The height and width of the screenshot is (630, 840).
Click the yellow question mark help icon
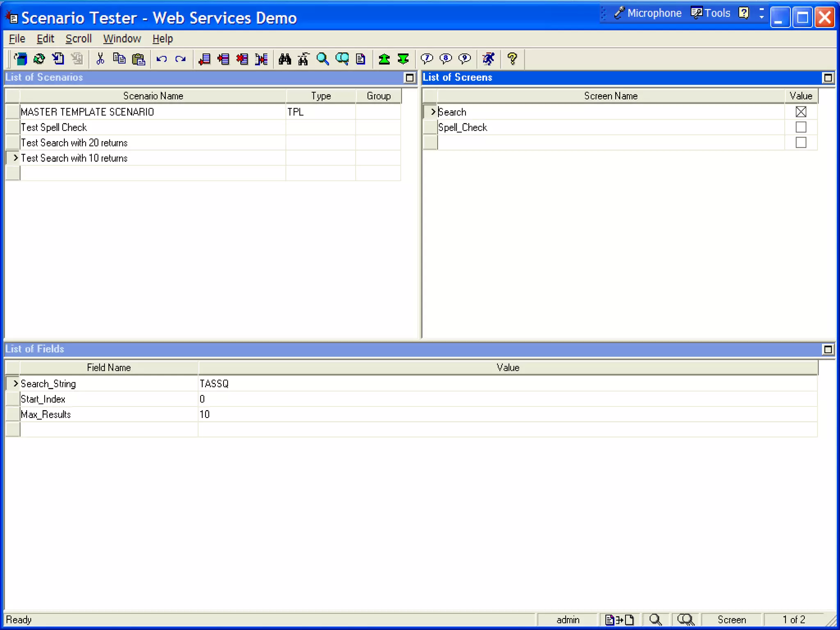(512, 59)
